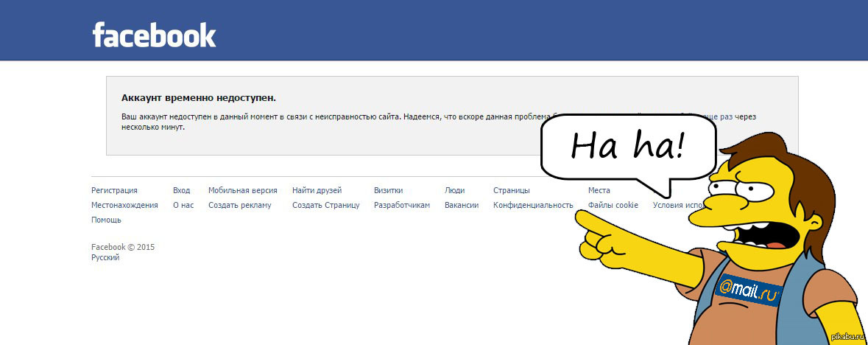Open the Люди footer link

(x=454, y=190)
